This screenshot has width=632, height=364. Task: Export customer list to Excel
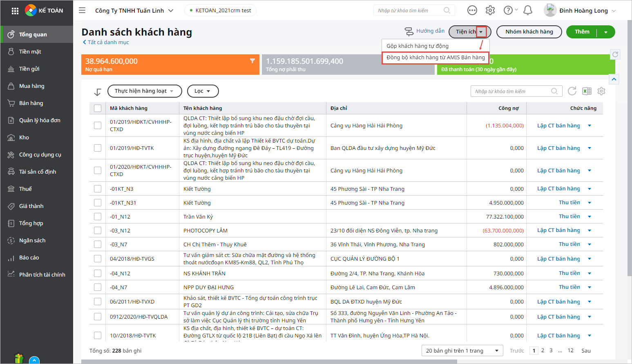(x=587, y=91)
